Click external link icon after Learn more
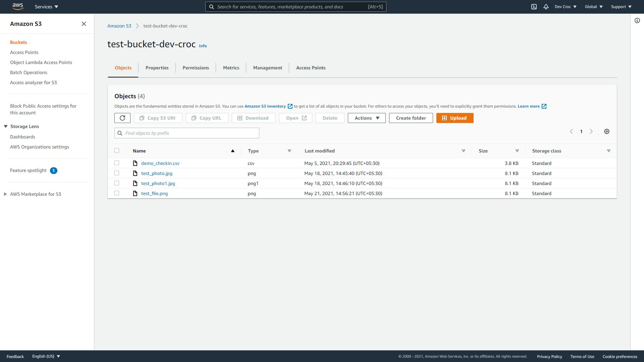The image size is (644, 362). tap(544, 106)
